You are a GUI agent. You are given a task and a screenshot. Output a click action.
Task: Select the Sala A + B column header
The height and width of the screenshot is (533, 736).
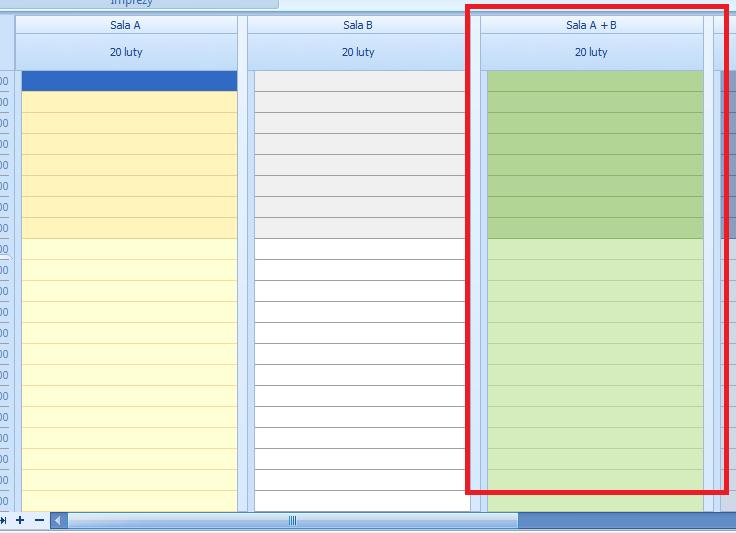coord(591,25)
